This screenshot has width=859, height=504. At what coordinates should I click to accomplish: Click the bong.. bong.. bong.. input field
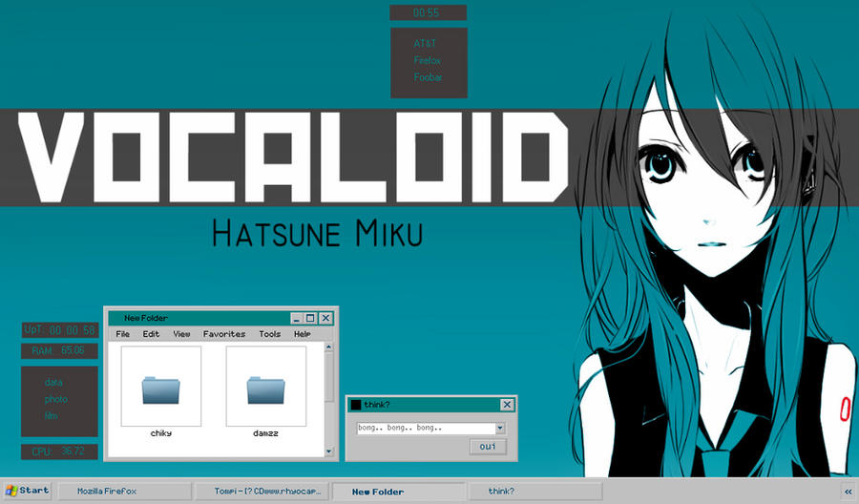(426, 428)
